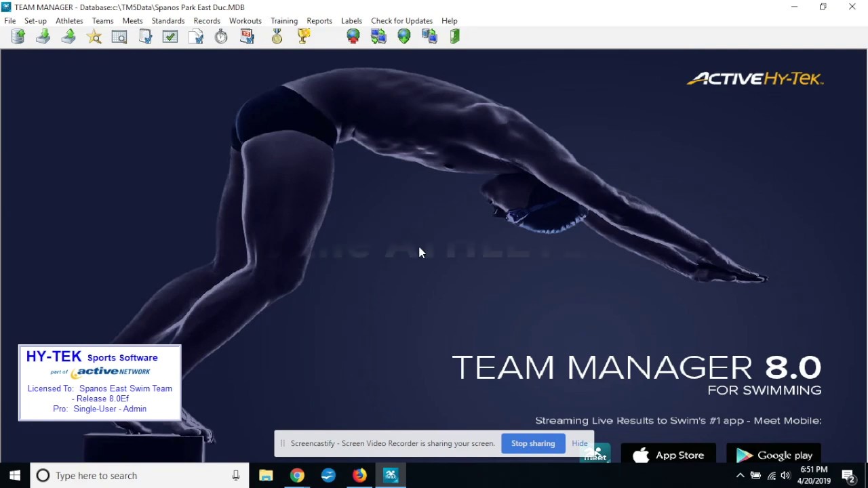Open Firefox from the taskbar
Viewport: 868px width, 488px height.
359,476
